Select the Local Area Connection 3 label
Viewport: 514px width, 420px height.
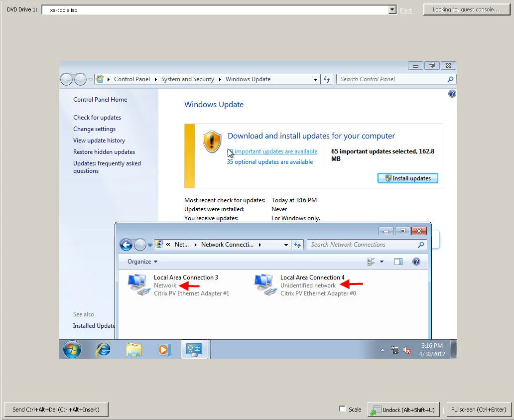[x=186, y=278]
